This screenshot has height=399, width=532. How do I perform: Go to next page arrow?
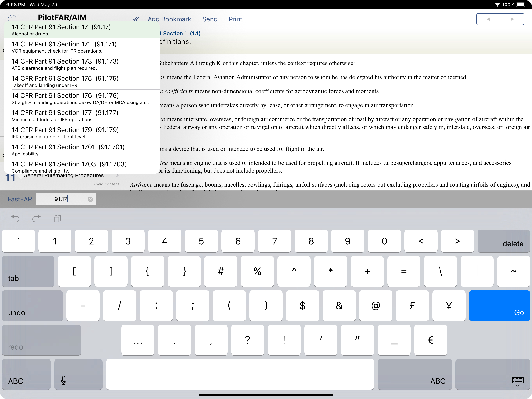tap(512, 19)
